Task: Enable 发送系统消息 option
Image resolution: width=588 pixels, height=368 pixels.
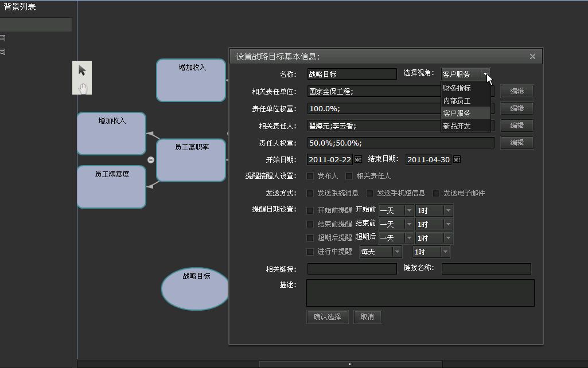Action: pos(310,193)
